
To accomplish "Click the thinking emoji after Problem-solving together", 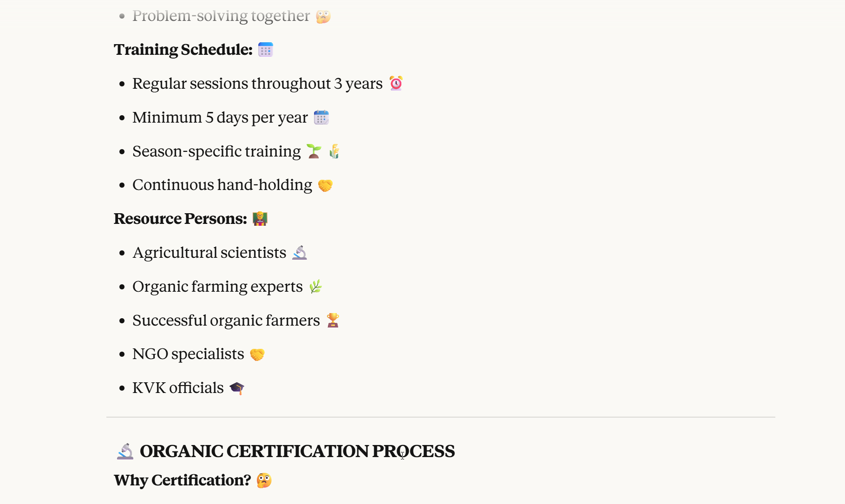I will (323, 16).
